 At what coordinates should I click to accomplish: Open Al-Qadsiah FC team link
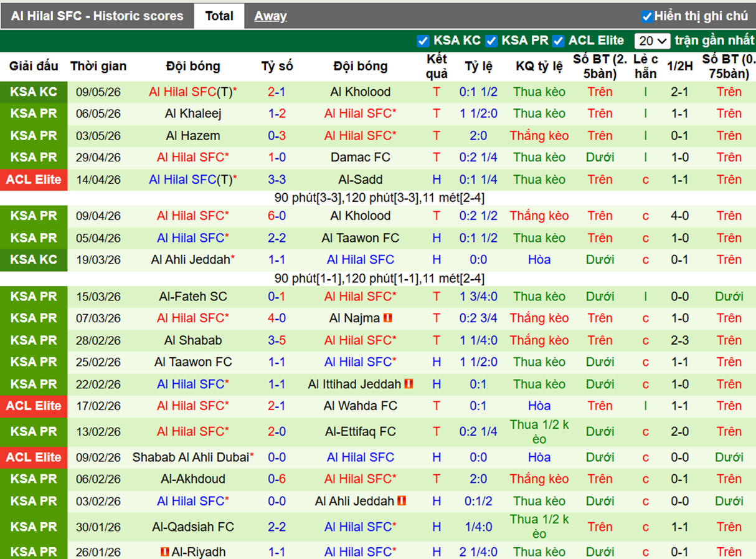193,527
